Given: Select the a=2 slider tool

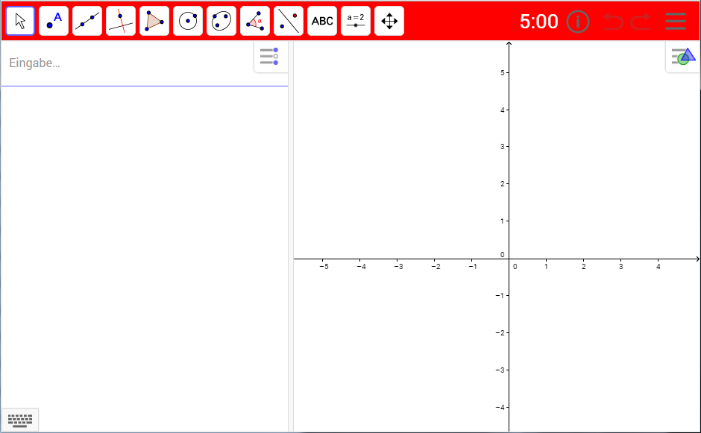Looking at the screenshot, I should 355,21.
